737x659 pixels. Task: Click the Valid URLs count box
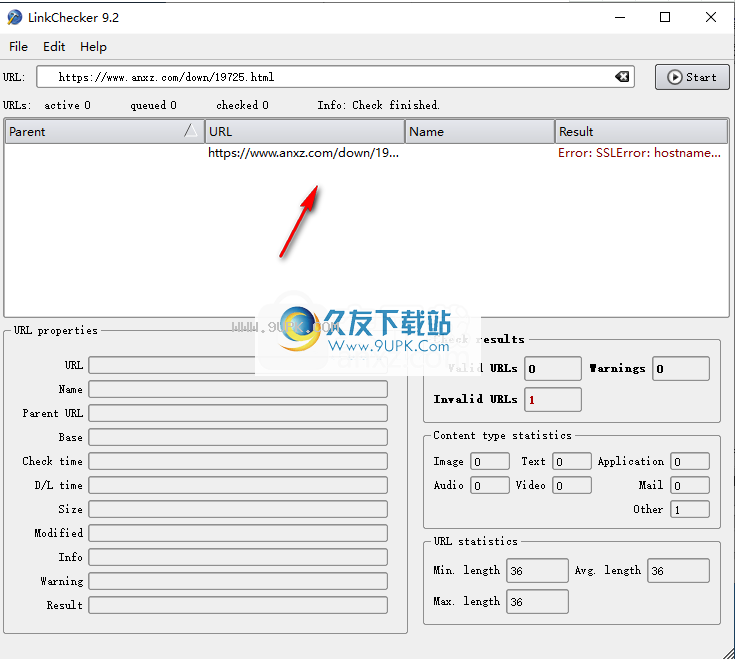pyautogui.click(x=553, y=369)
